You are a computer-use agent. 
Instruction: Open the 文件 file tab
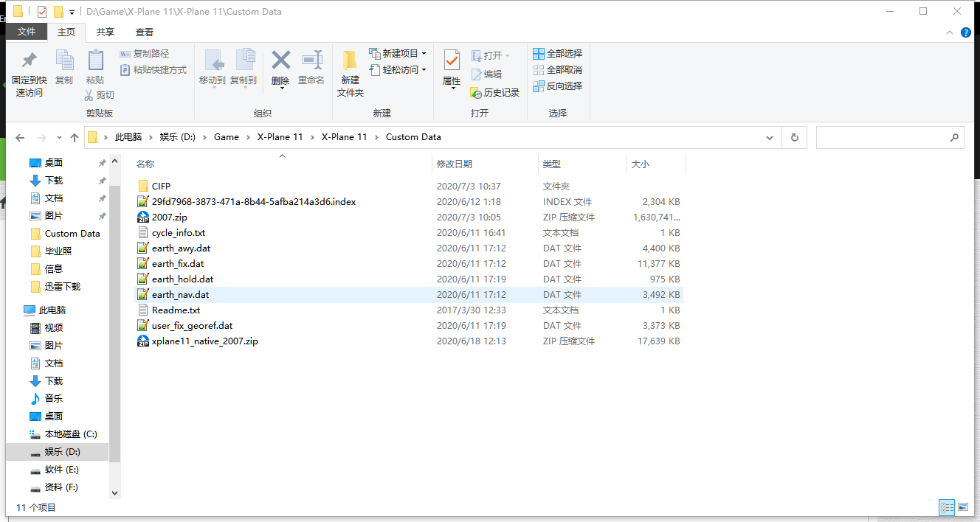(27, 32)
